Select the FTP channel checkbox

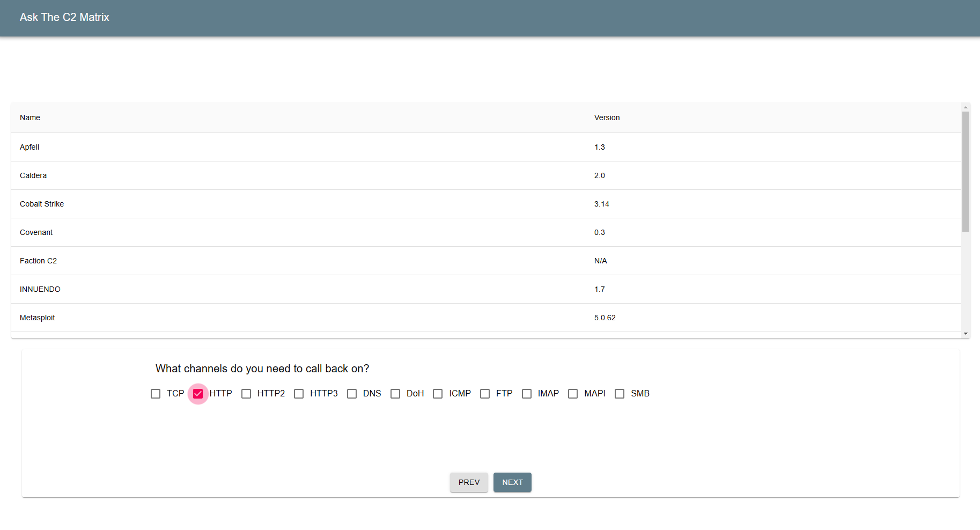point(485,394)
